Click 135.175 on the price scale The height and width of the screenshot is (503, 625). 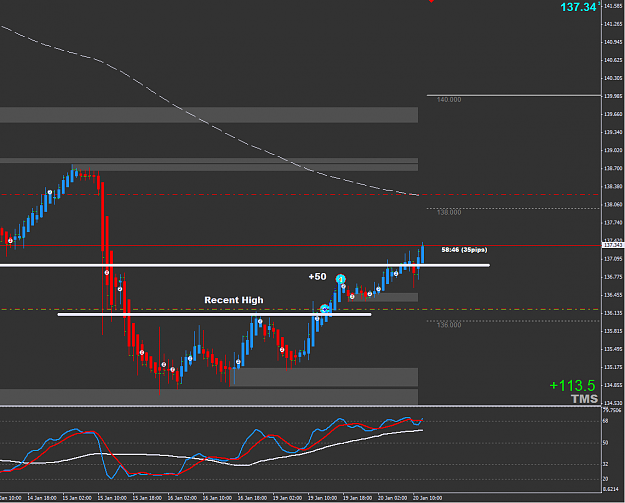pyautogui.click(x=613, y=367)
